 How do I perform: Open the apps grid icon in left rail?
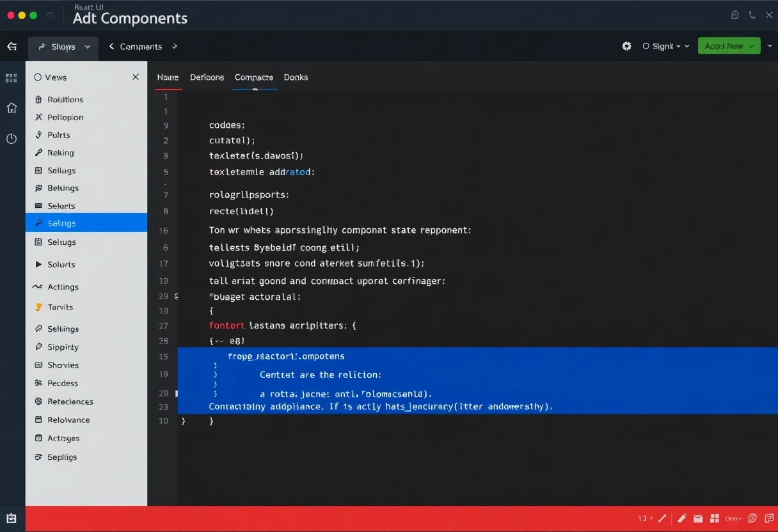click(x=12, y=78)
